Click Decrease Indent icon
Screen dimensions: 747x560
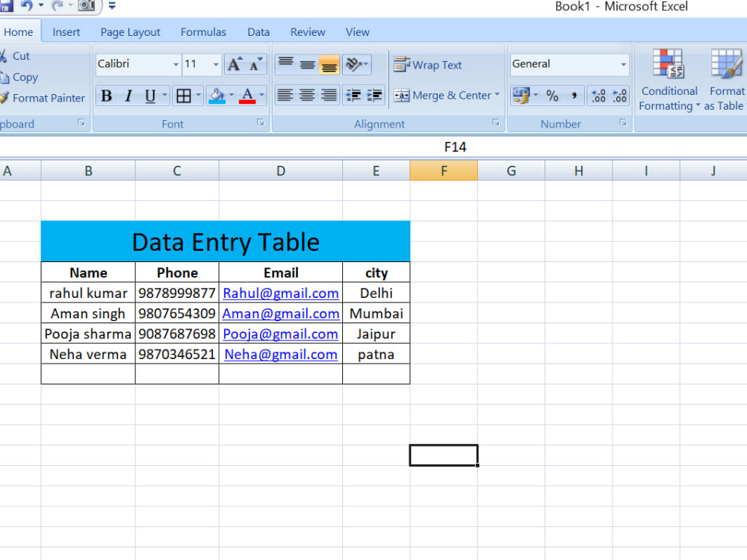[353, 96]
